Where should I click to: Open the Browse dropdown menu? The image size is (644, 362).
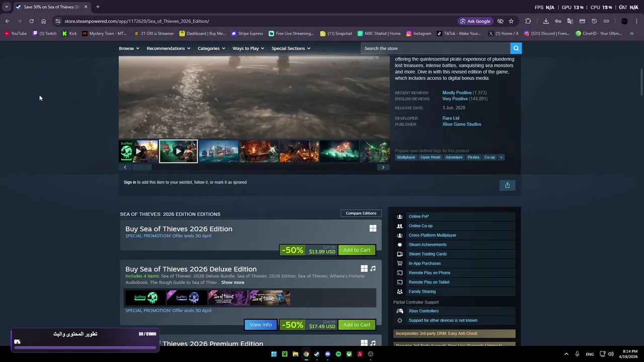pos(128,48)
